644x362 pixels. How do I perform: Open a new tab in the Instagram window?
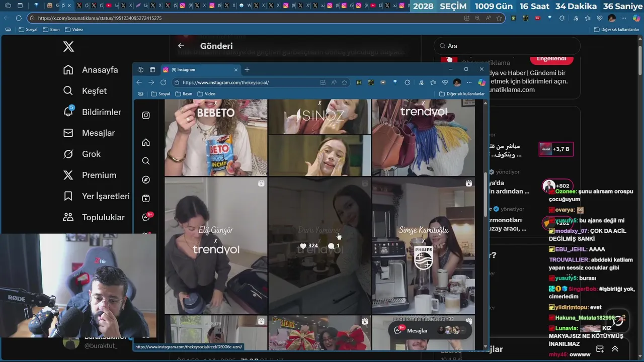(247, 70)
